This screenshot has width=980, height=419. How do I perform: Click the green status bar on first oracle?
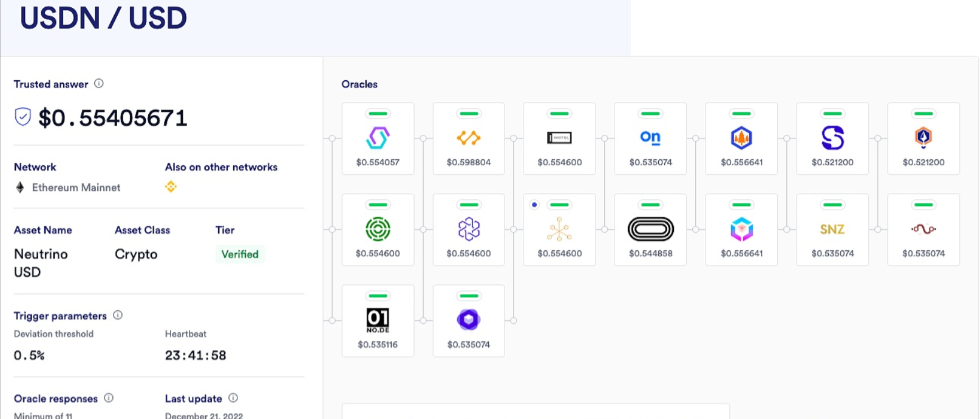378,114
